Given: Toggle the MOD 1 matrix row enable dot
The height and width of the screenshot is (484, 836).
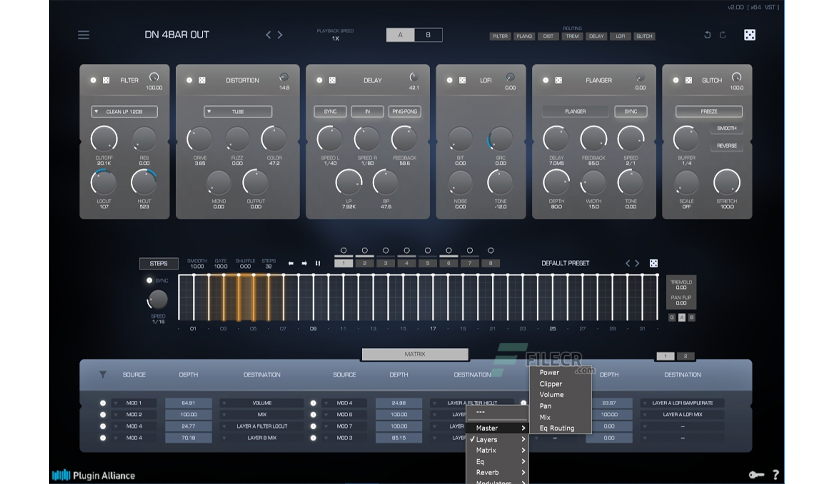Looking at the screenshot, I should tap(103, 403).
